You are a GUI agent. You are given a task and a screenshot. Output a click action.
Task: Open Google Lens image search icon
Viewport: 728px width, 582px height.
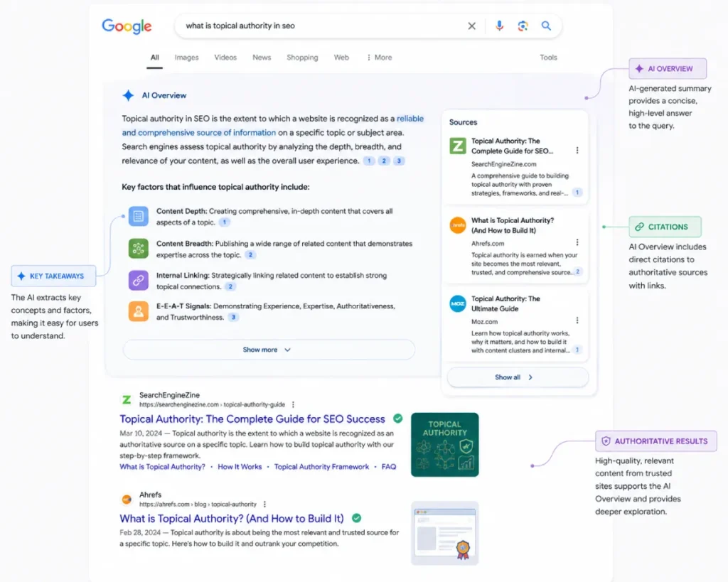coord(523,26)
